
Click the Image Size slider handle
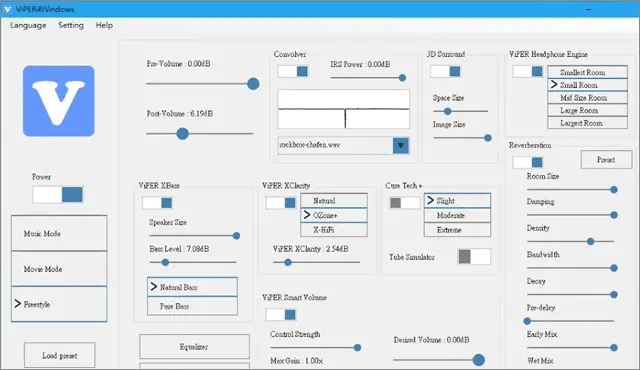click(488, 138)
